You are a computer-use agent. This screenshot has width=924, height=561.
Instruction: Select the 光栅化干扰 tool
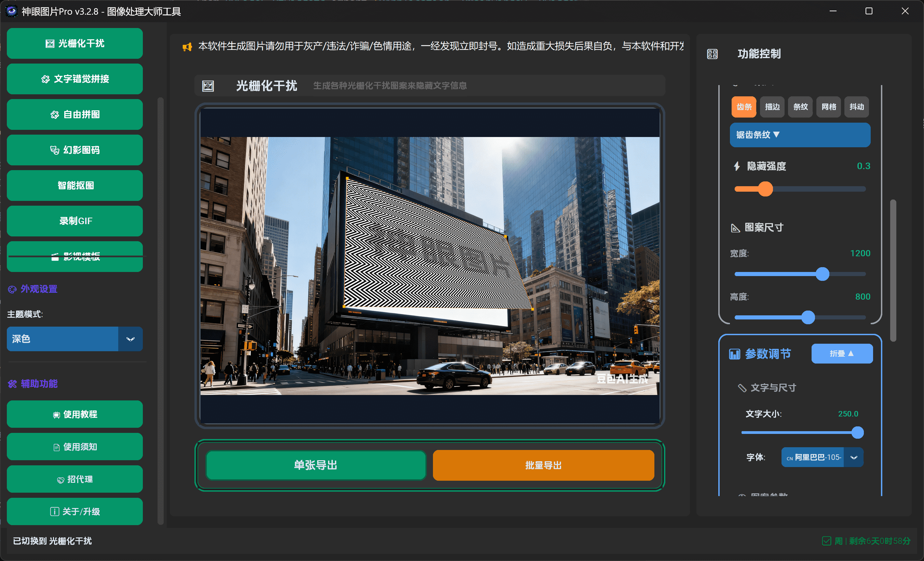tap(74, 43)
